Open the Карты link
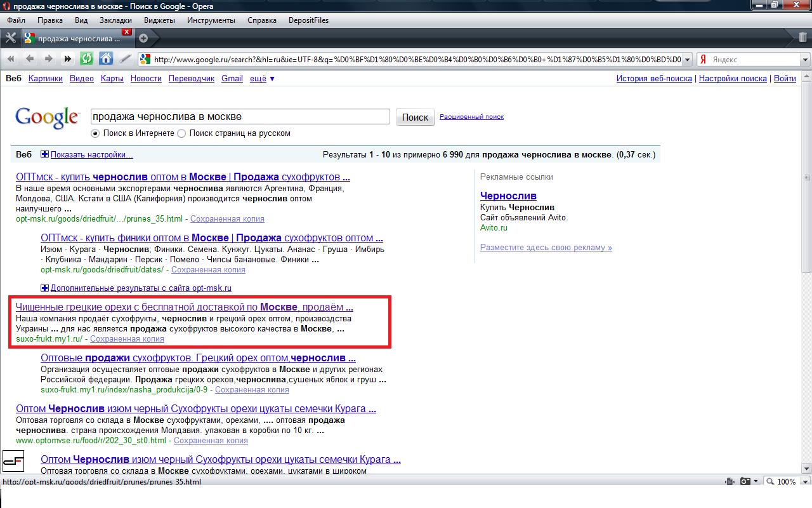 click(112, 79)
